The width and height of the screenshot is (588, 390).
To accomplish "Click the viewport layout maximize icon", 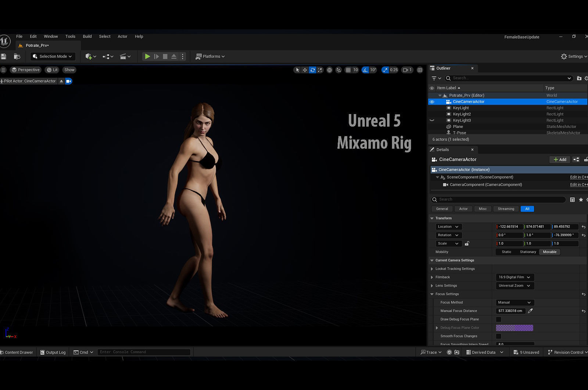I will point(420,70).
